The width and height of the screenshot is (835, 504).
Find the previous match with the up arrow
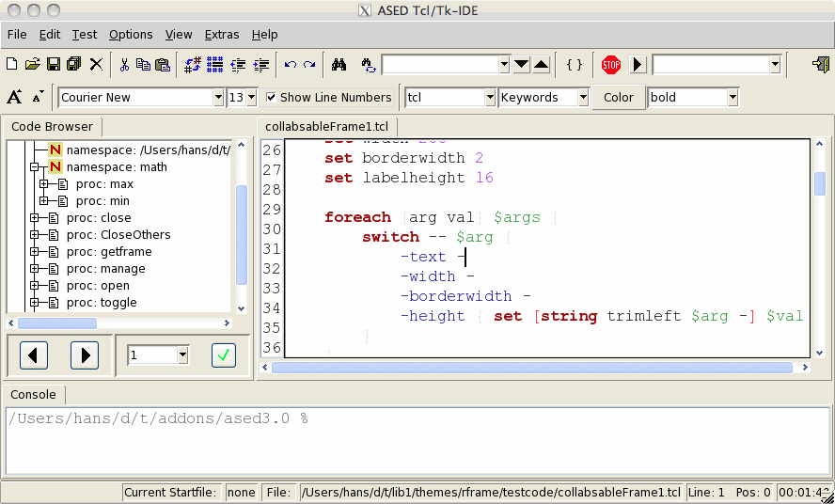541,65
